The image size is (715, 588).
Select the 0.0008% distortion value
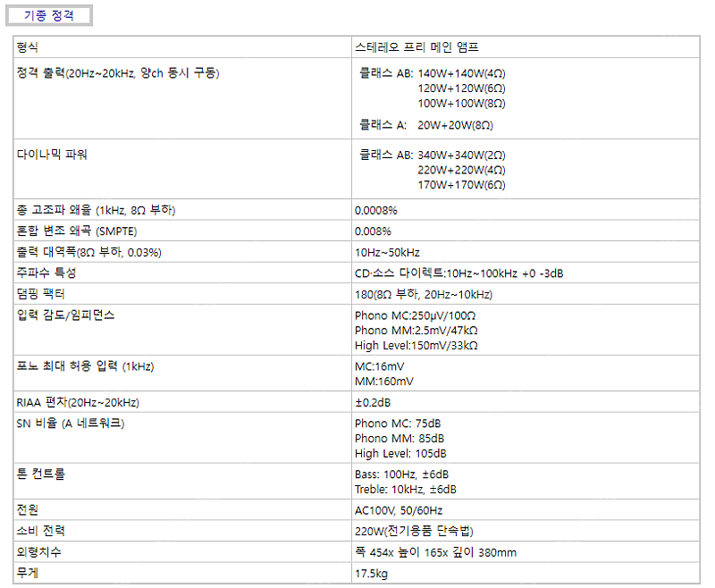(376, 211)
